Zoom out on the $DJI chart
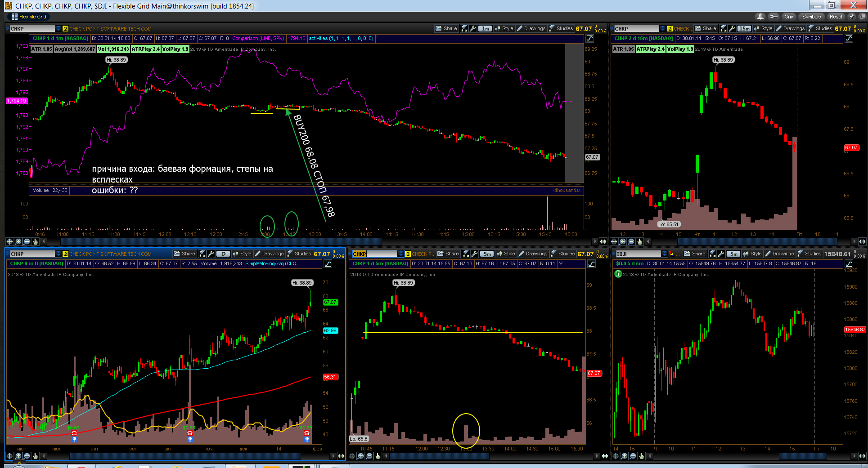The width and height of the screenshot is (868, 468). point(633,456)
